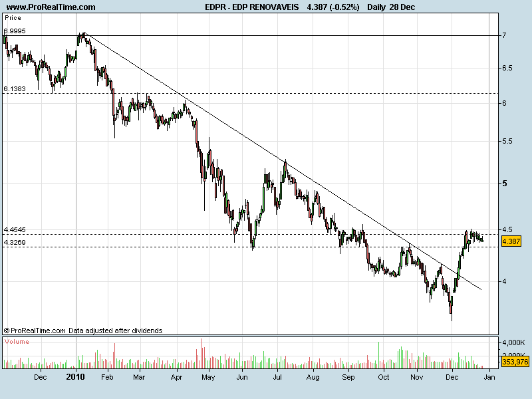Click the bold 5 price axis label
Screen dimensions: 532x399
(x=505, y=184)
